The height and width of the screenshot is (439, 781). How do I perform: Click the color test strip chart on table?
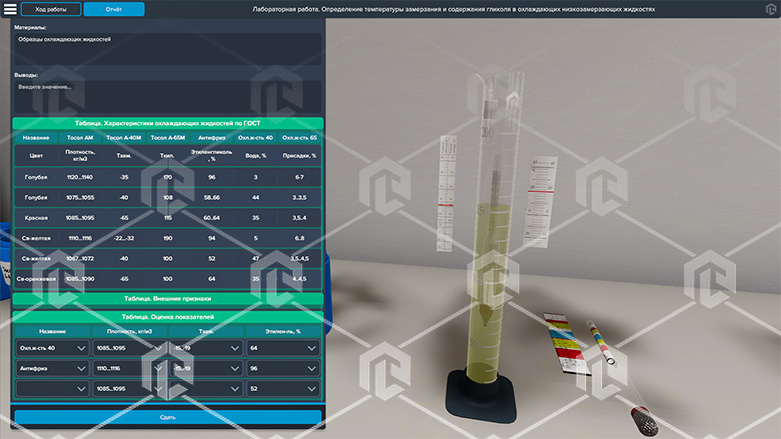pos(566,343)
